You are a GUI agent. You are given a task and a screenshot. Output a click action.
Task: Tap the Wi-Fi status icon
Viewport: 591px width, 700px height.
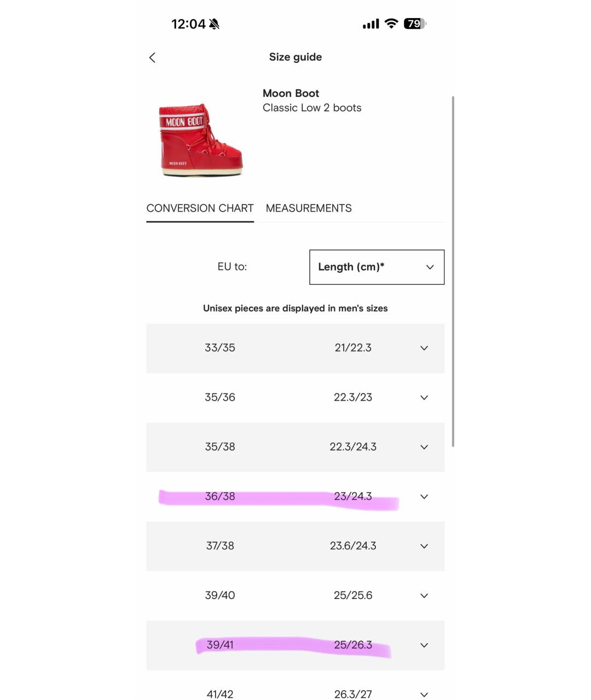[391, 24]
